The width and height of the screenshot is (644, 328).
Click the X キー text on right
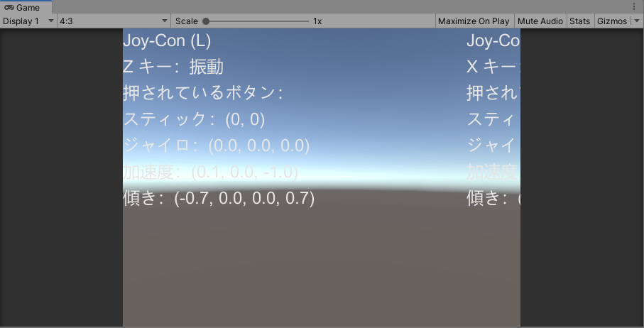point(493,67)
